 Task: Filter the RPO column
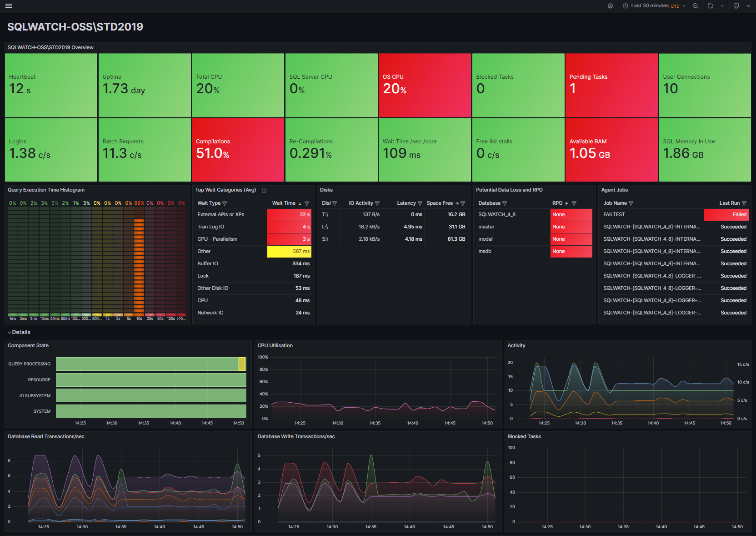(x=574, y=203)
